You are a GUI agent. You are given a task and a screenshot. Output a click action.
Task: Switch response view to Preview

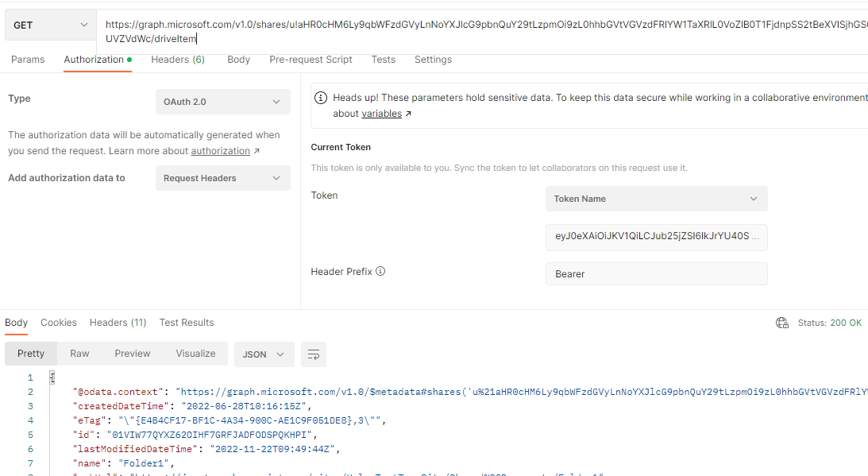pyautogui.click(x=132, y=353)
